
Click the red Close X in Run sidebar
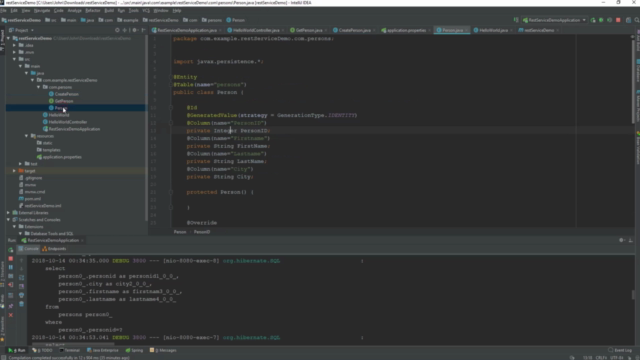(11, 315)
